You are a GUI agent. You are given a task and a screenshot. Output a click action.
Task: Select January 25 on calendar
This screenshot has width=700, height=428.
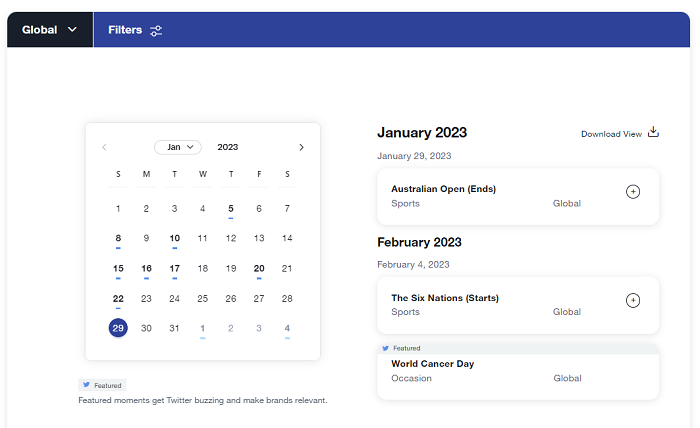203,299
